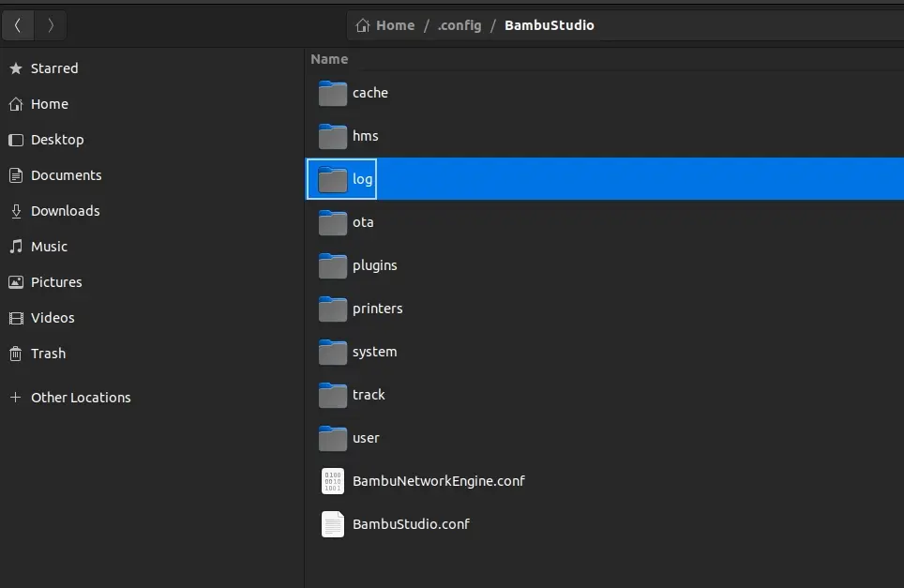Click the BambuNetworkEngine.conf binary file icon

(333, 481)
